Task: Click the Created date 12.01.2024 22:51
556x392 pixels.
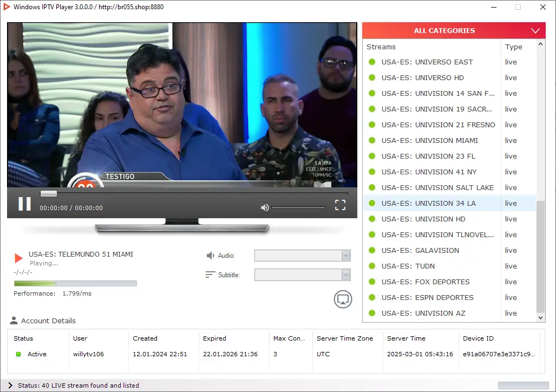Action: 160,354
